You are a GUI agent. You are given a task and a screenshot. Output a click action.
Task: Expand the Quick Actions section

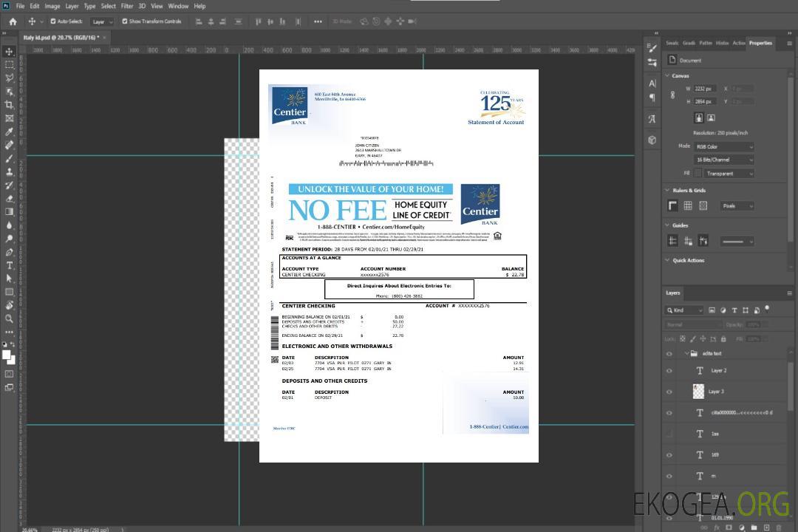pyautogui.click(x=667, y=260)
